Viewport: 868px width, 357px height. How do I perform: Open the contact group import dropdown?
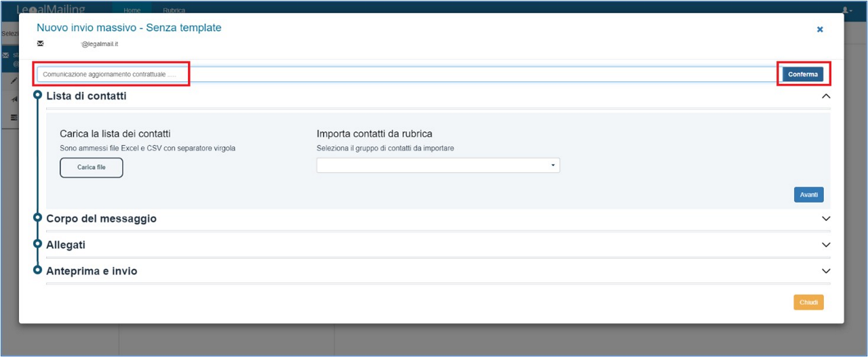coord(438,165)
